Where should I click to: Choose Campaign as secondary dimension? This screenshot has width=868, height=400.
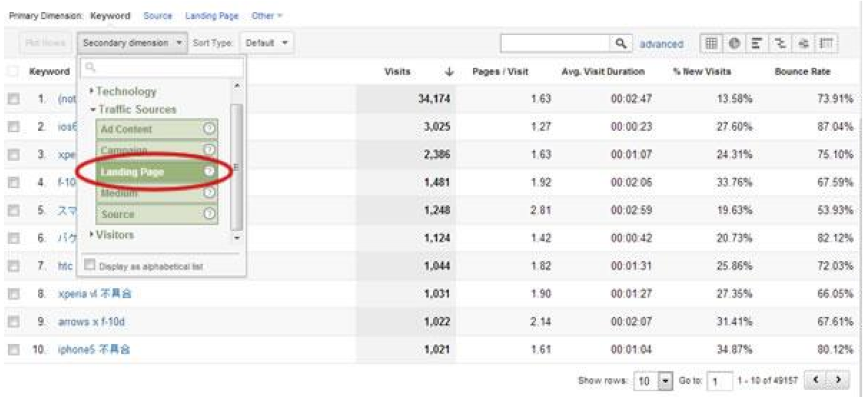click(x=157, y=151)
